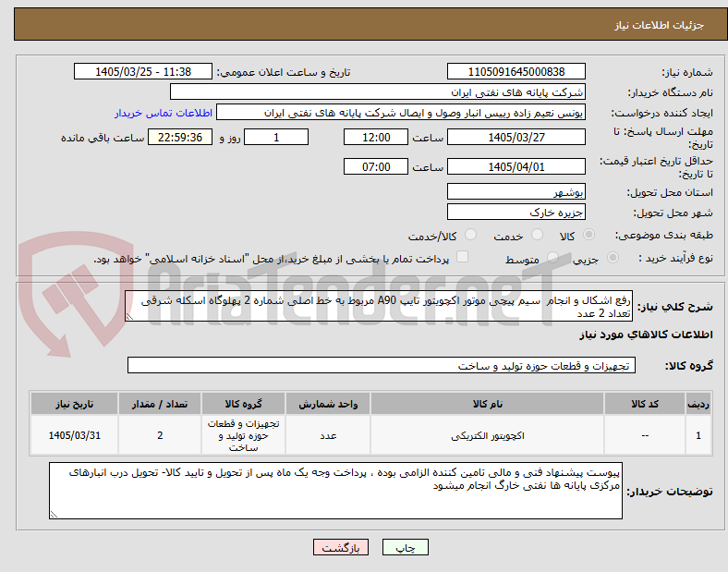The height and width of the screenshot is (572, 728).
Task: Select the کالا radio button
Action: click(x=588, y=235)
